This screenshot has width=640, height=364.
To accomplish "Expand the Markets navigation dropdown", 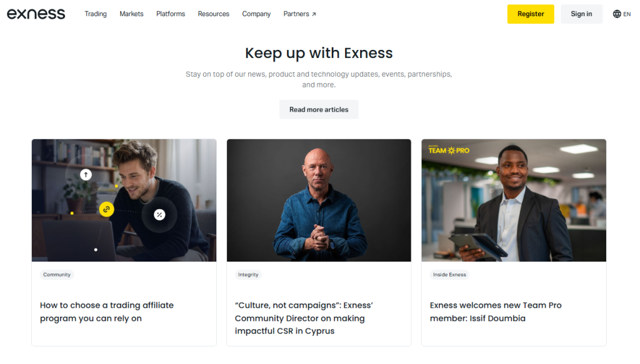I will (x=131, y=14).
